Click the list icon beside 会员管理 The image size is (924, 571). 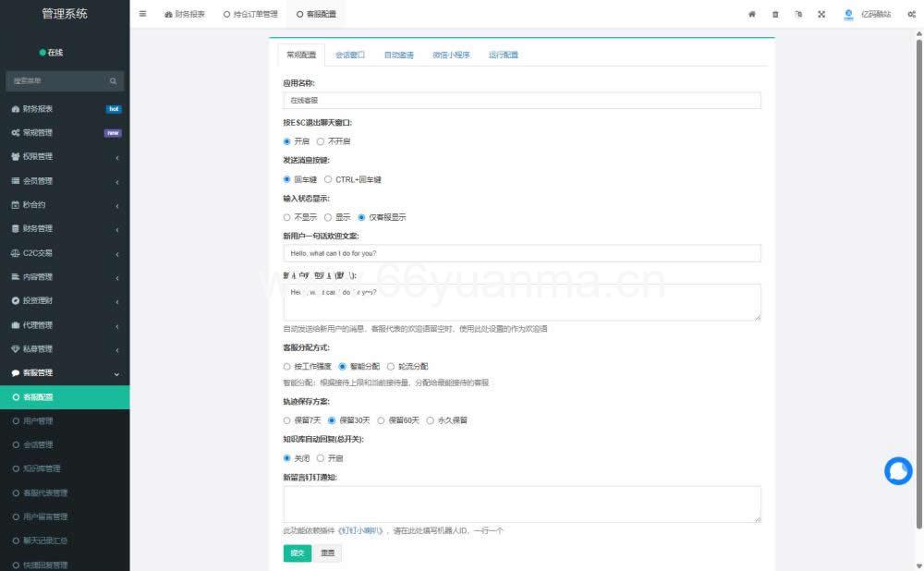16,181
